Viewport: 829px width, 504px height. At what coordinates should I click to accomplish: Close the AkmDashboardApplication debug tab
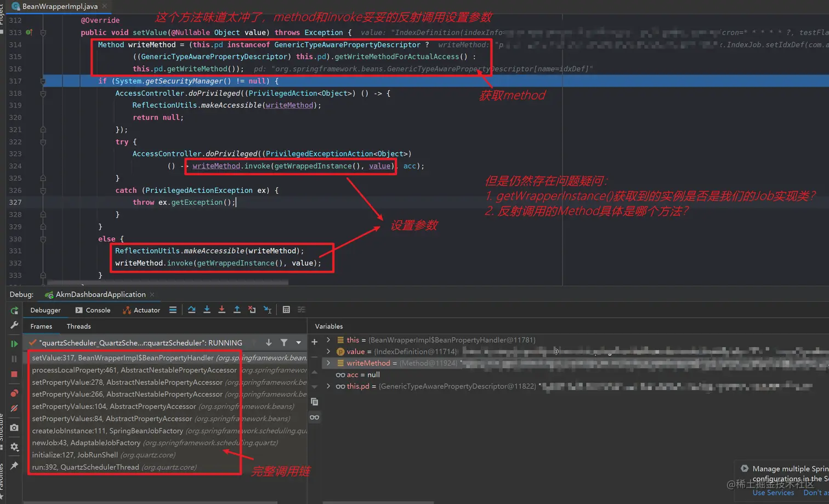[x=152, y=295]
